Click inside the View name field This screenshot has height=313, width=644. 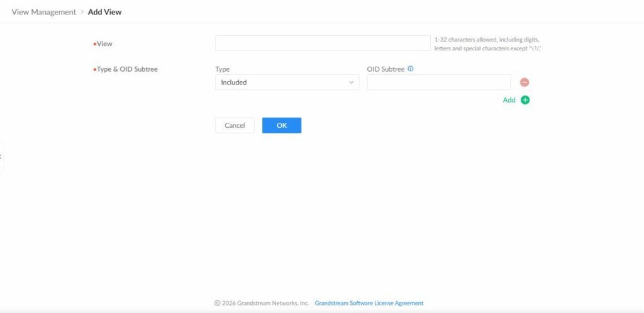point(323,43)
